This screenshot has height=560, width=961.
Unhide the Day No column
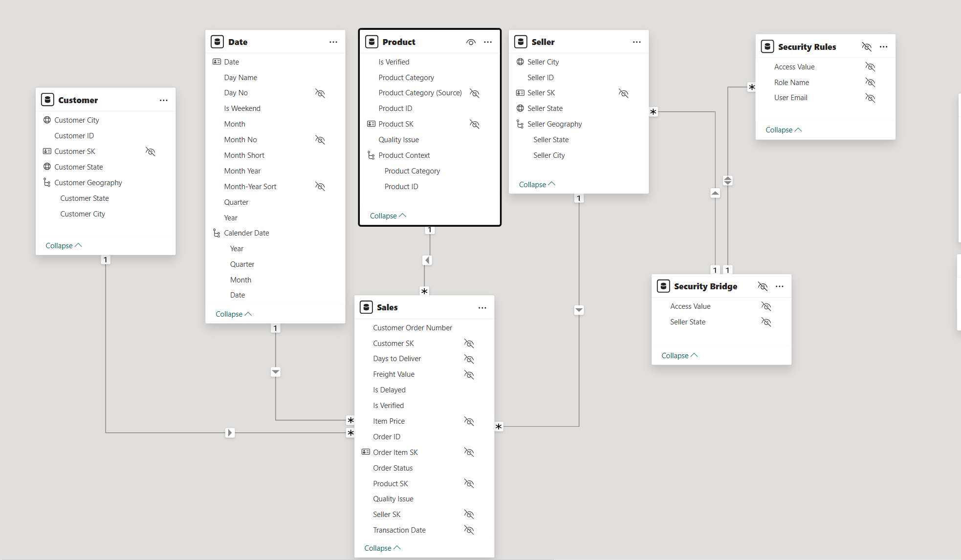(320, 93)
